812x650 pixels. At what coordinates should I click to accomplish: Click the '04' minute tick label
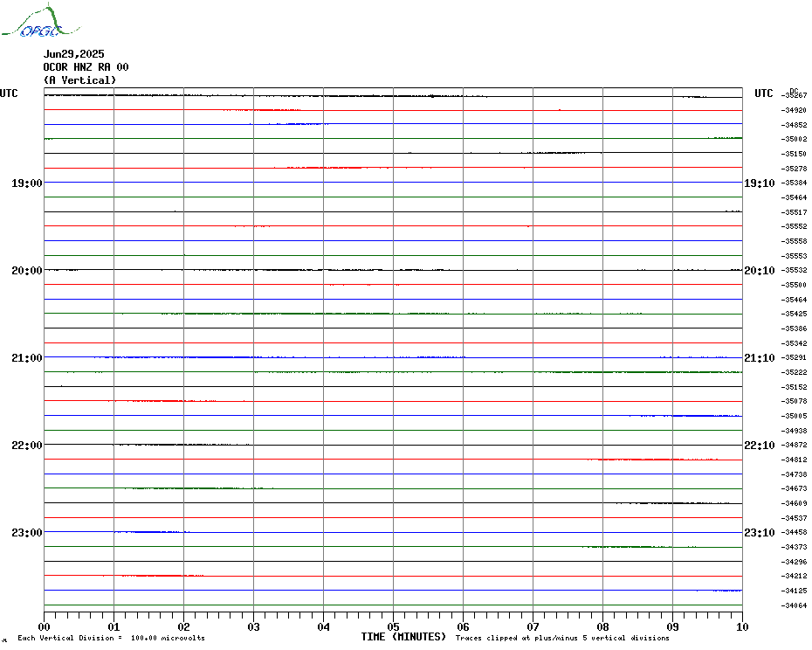pyautogui.click(x=324, y=626)
